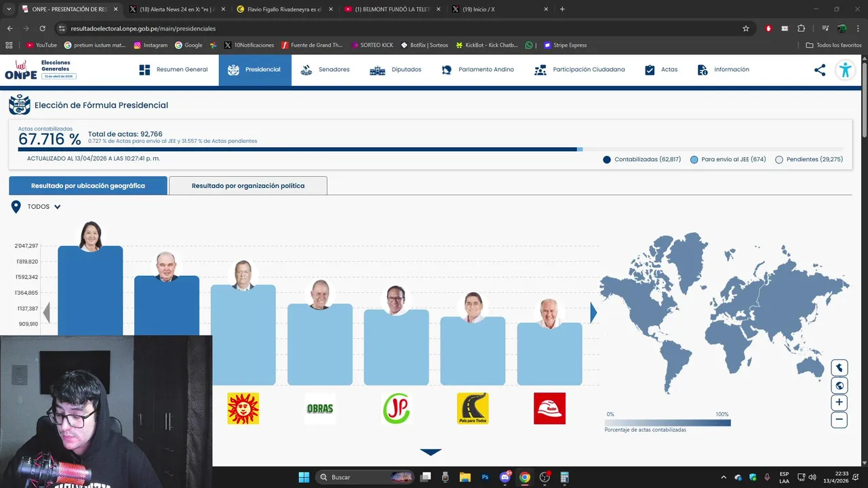Viewport: 868px width, 488px height.
Task: Select the Presidencial tab
Action: click(x=255, y=70)
